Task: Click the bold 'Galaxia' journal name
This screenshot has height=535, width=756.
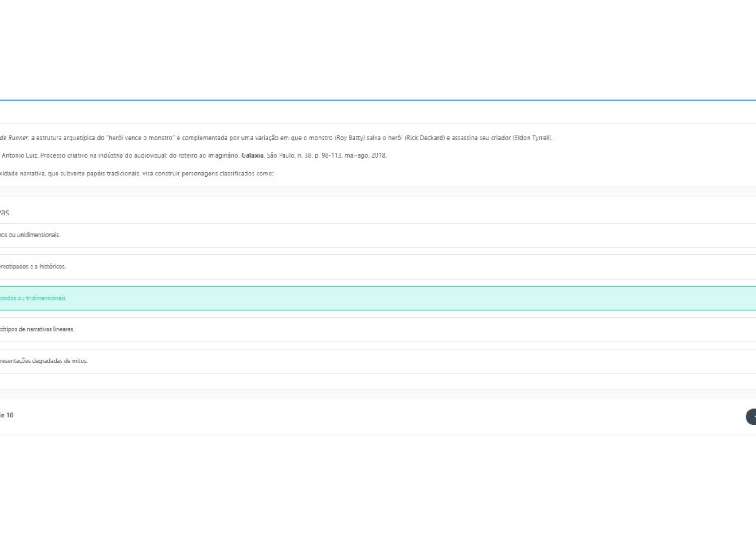Action: [252, 156]
